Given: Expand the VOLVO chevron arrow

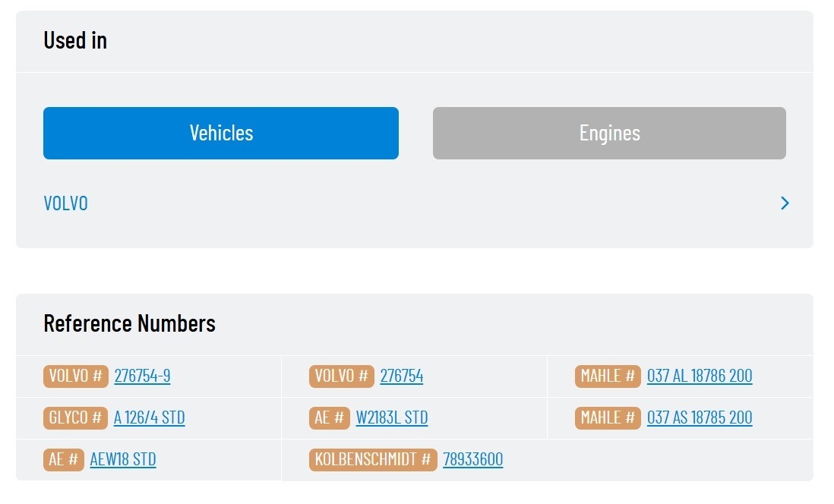Looking at the screenshot, I should tap(785, 203).
